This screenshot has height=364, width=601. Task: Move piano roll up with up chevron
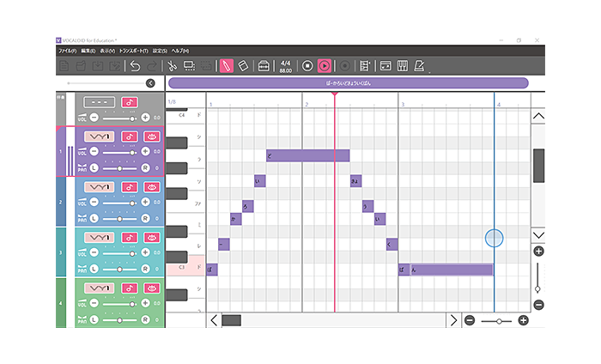tap(538, 116)
